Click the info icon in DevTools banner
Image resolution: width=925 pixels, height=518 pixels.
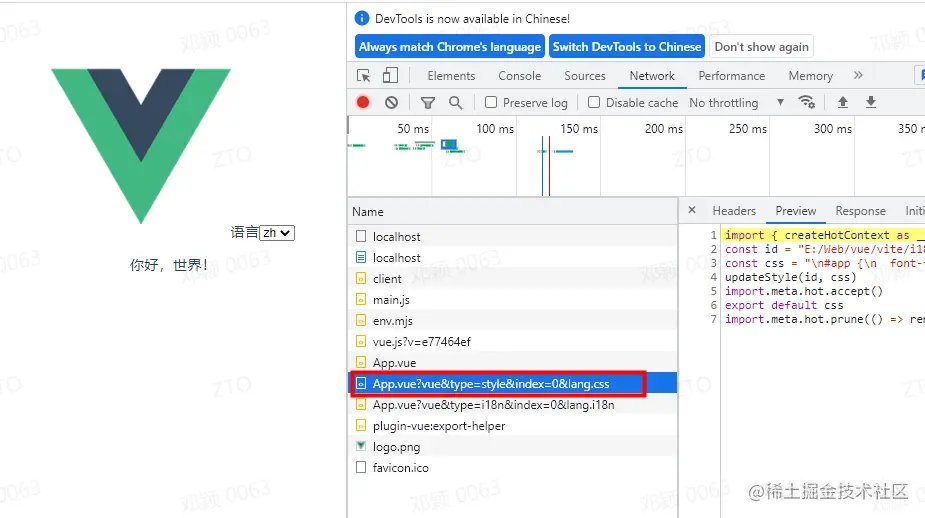tap(362, 18)
